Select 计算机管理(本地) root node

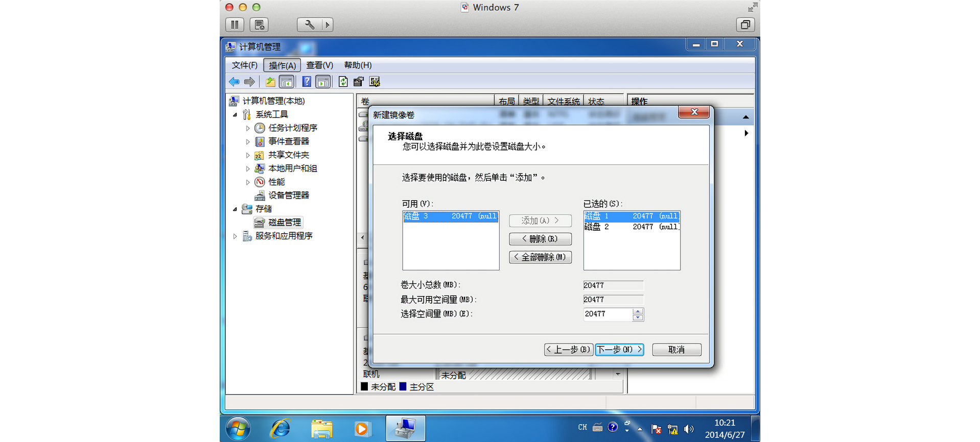[x=273, y=101]
